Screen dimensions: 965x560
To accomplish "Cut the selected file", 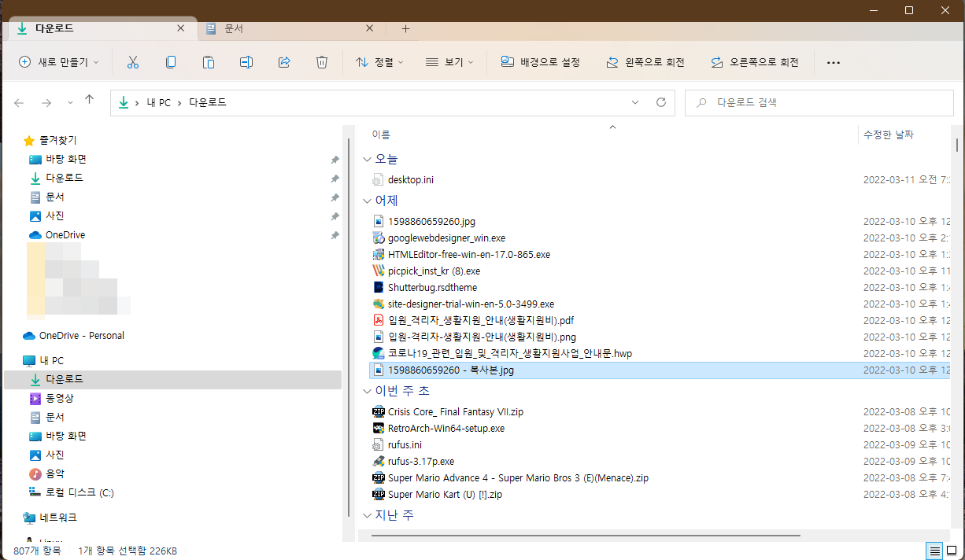I will coord(132,62).
